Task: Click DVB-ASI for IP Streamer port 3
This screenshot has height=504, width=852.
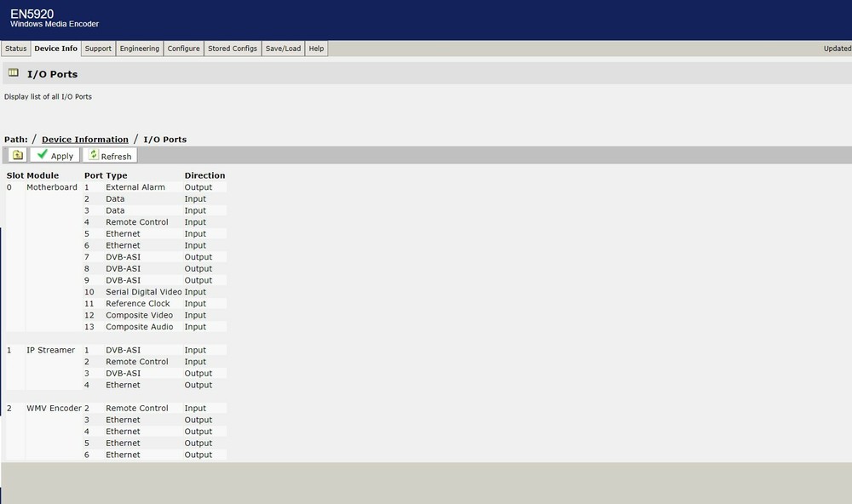Action: click(123, 374)
